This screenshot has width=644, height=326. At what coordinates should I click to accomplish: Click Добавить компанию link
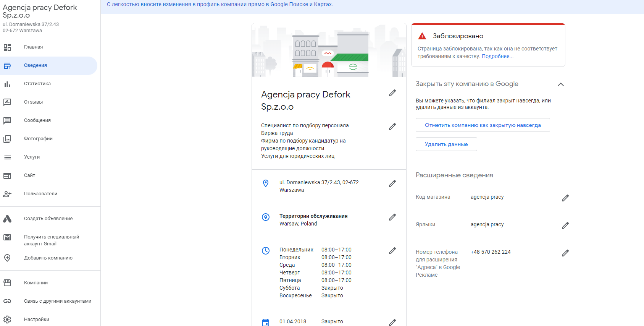[48, 258]
